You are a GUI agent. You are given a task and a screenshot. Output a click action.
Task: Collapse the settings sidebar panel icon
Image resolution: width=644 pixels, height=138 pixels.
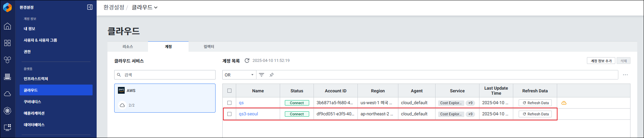(90, 7)
